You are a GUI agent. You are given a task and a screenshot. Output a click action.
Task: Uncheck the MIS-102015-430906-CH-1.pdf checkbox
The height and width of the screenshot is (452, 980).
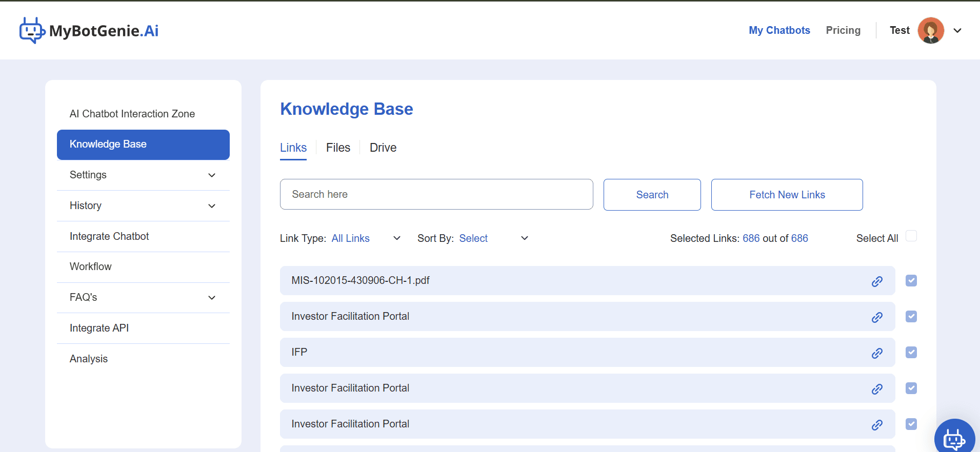pos(911,280)
